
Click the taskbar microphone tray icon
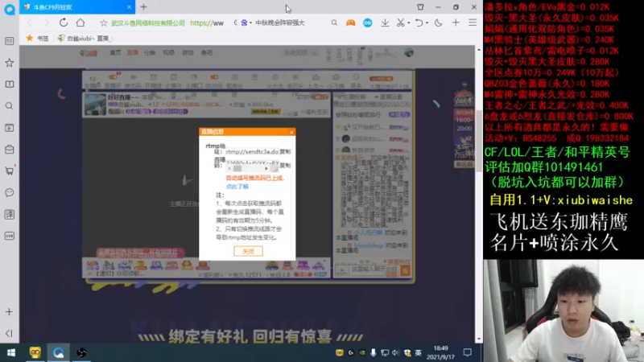(x=374, y=352)
